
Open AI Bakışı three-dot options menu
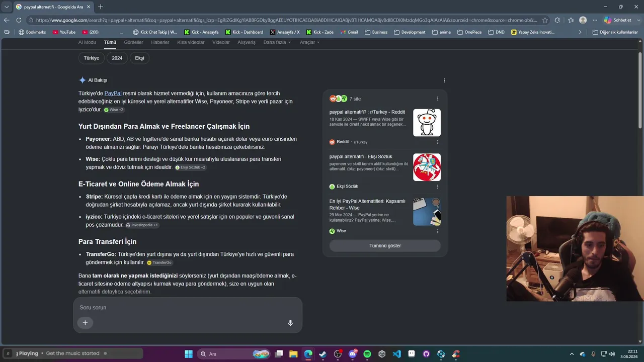[444, 80]
